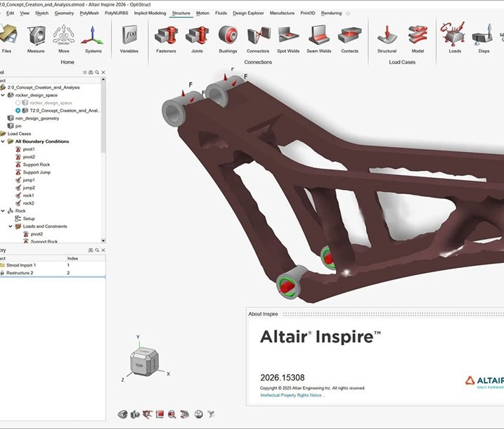Switch to the Motion tab
This screenshot has height=429, width=504.
coord(202,13)
